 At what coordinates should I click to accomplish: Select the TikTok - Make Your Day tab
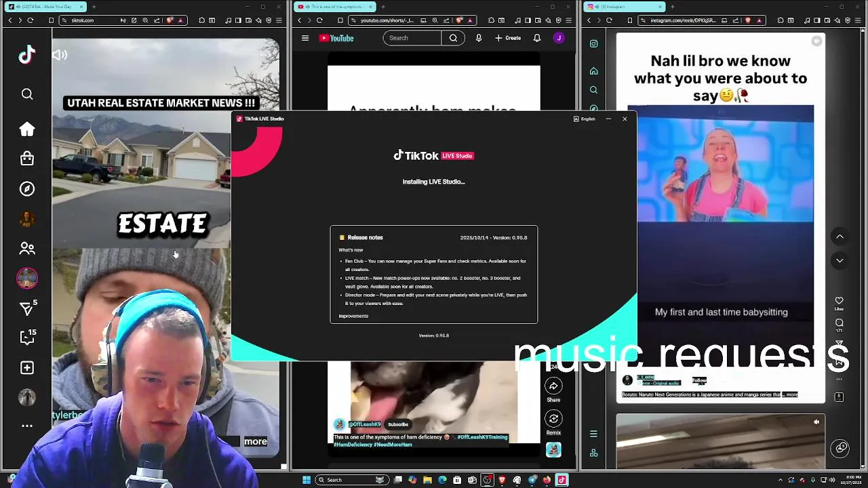pyautogui.click(x=44, y=7)
